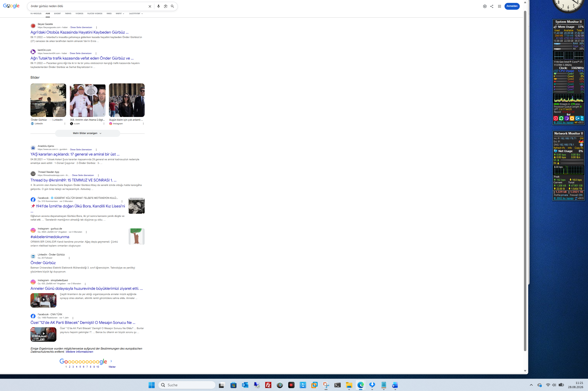This screenshot has width=588, height=391.
Task: Open YAŞ kararları açıklandı result
Action: click(x=75, y=154)
